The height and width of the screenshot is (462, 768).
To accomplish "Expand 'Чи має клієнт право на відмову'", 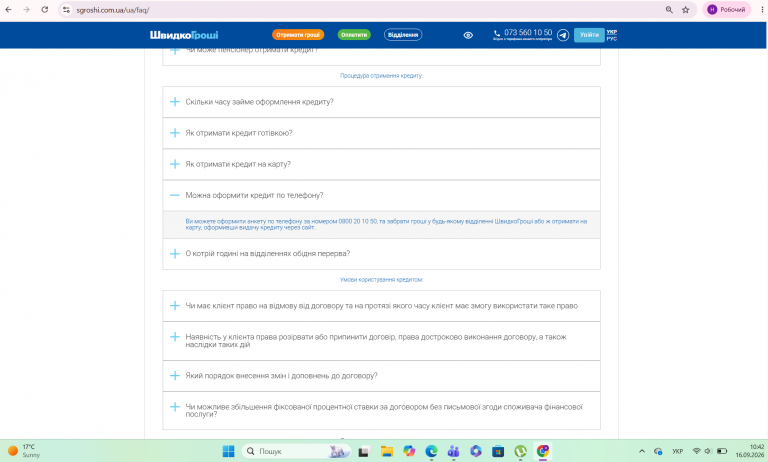I will [382, 306].
